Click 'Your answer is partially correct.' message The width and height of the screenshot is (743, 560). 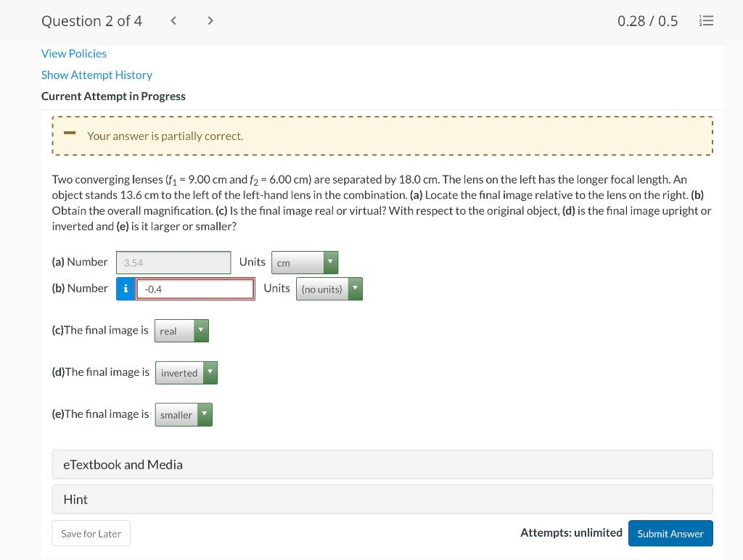[165, 136]
